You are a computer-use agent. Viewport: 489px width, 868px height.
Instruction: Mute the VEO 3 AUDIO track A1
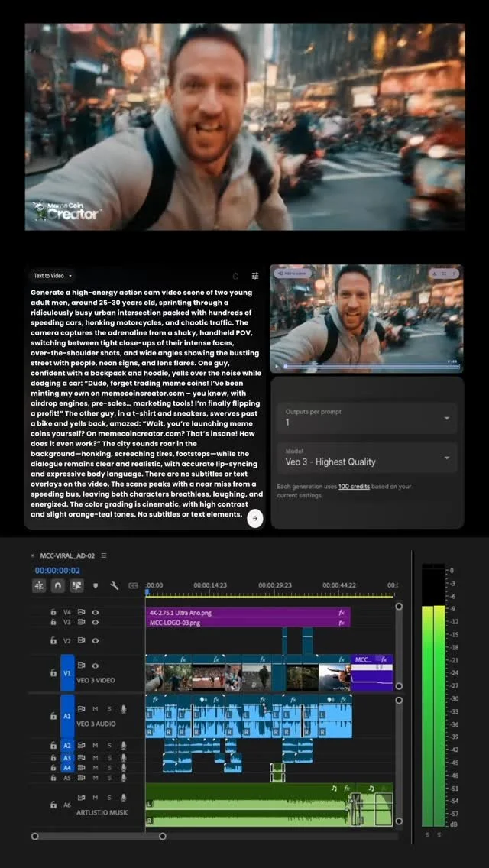(x=96, y=708)
